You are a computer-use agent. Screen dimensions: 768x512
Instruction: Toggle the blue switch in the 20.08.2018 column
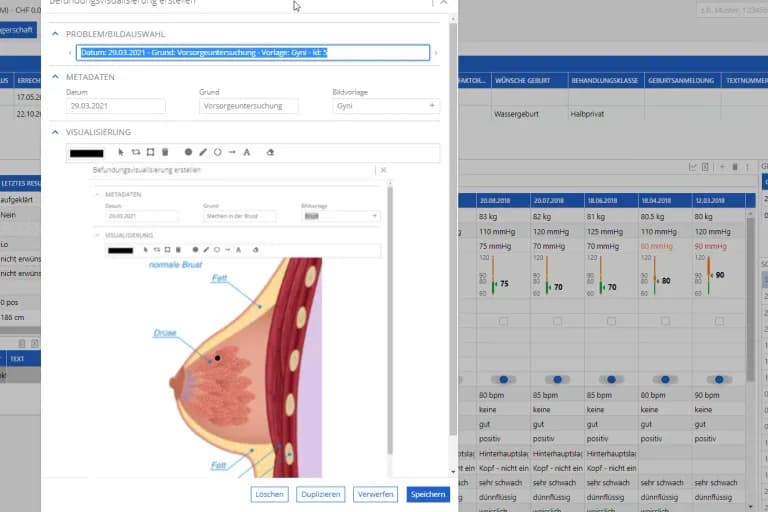pos(504,379)
